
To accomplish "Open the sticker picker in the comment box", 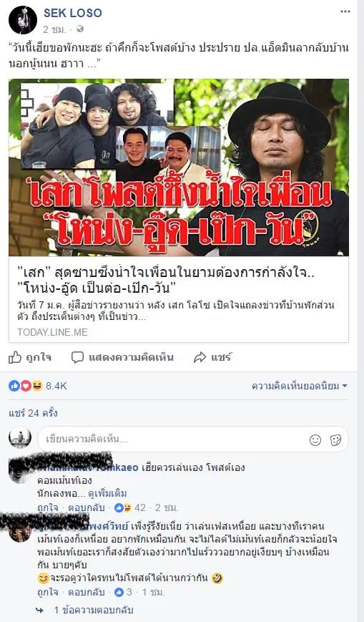I will coord(336,439).
